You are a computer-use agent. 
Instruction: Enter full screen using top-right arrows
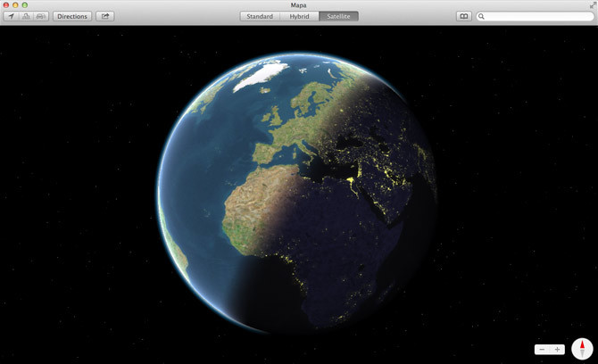pos(591,5)
